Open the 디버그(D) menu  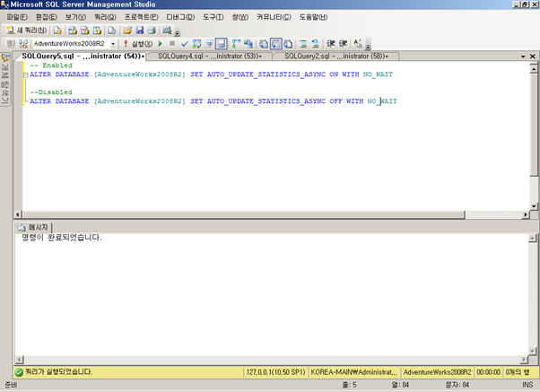tap(180, 17)
